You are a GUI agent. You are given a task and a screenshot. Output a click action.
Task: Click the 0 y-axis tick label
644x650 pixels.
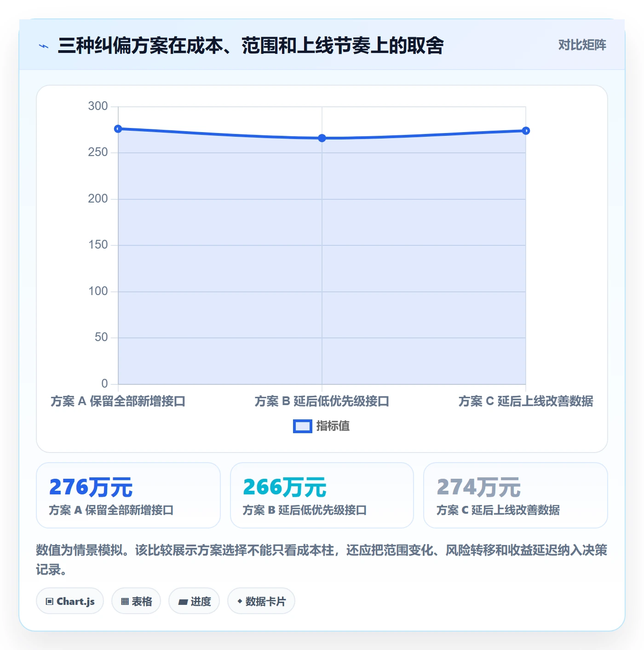click(x=104, y=384)
